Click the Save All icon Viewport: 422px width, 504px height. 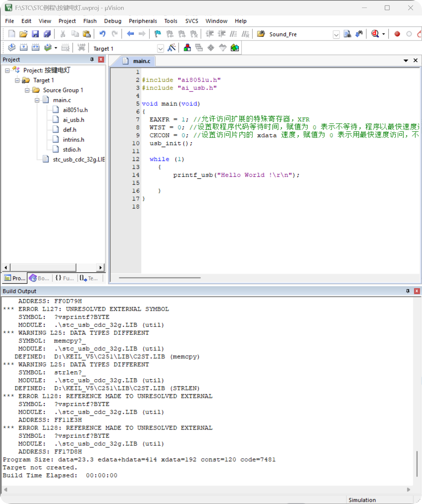coord(47,34)
